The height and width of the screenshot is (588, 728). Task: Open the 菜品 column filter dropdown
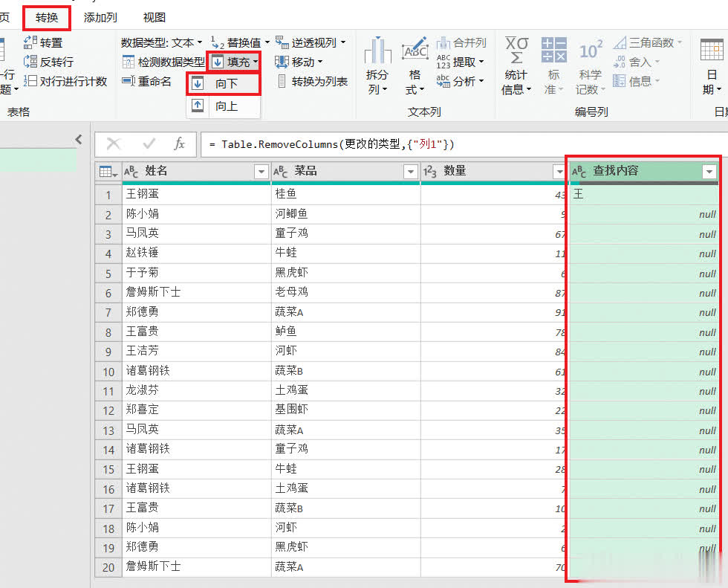pyautogui.click(x=410, y=172)
